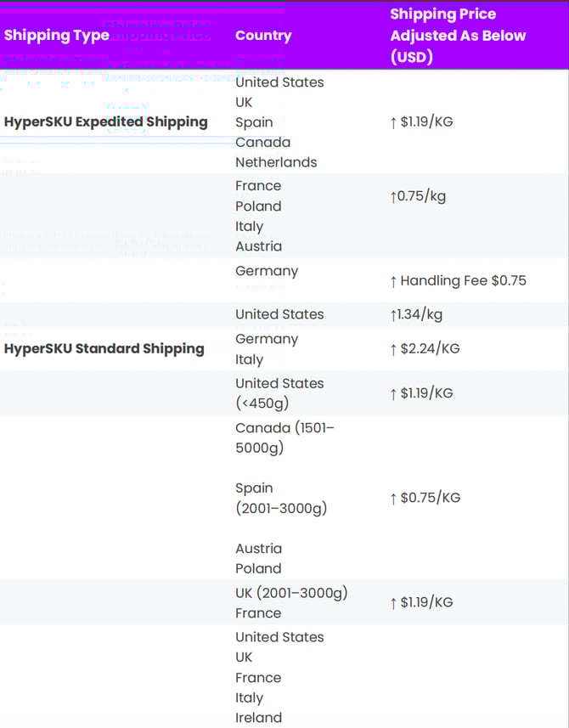Screen dimensions: 569x728
Task: Click Netherlands in the country list
Action: click(276, 162)
